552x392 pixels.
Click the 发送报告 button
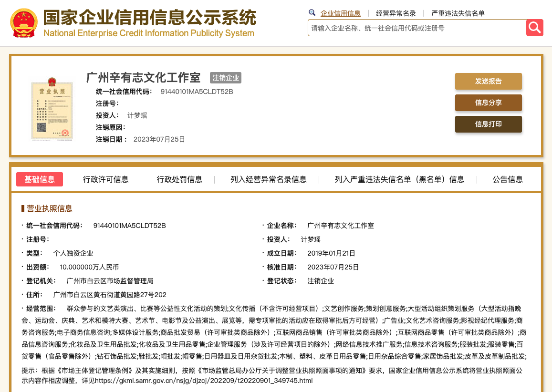tap(488, 81)
